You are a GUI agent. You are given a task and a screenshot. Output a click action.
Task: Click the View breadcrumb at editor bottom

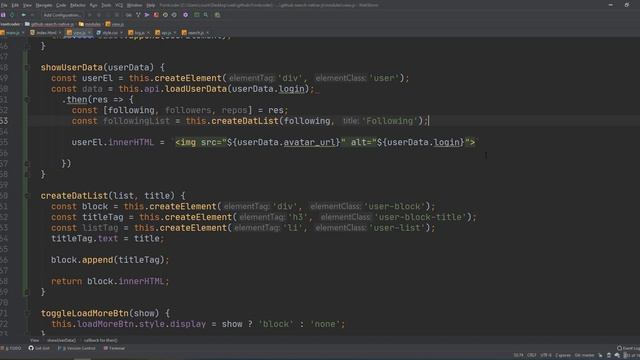coord(35,340)
